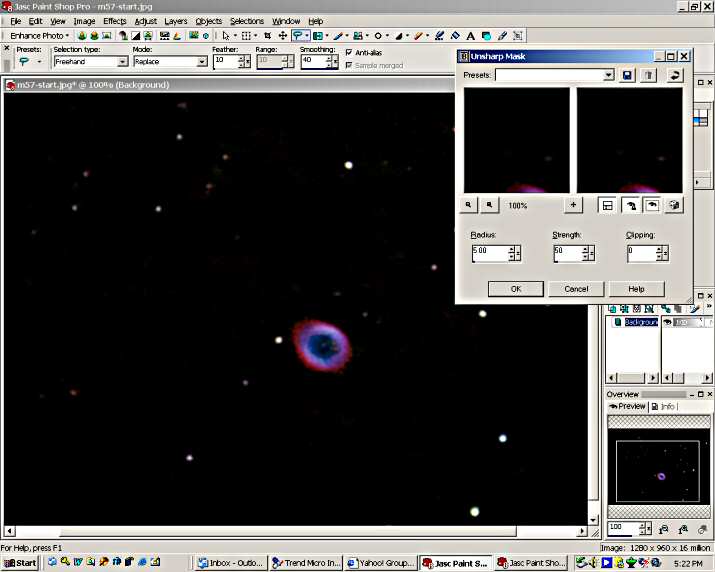The width and height of the screenshot is (715, 572).
Task: Click OK in Unsharp Mask dialog
Action: pos(515,289)
